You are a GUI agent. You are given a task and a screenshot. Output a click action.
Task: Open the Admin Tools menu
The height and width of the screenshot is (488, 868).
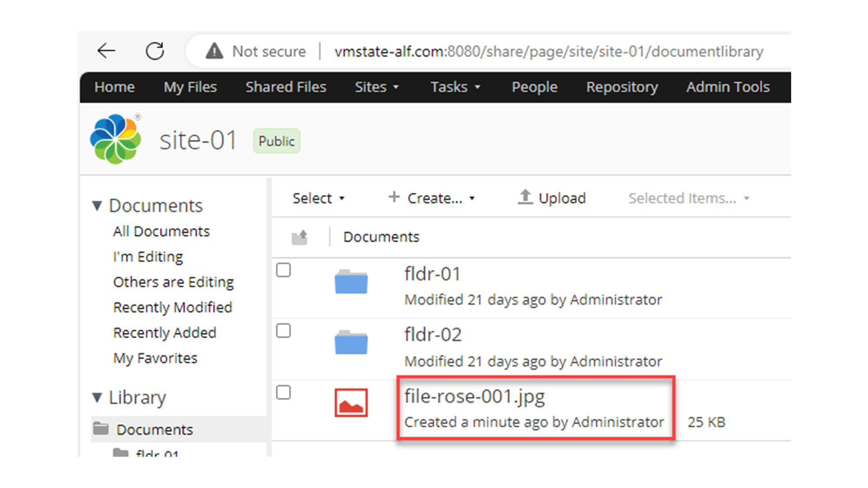[727, 87]
